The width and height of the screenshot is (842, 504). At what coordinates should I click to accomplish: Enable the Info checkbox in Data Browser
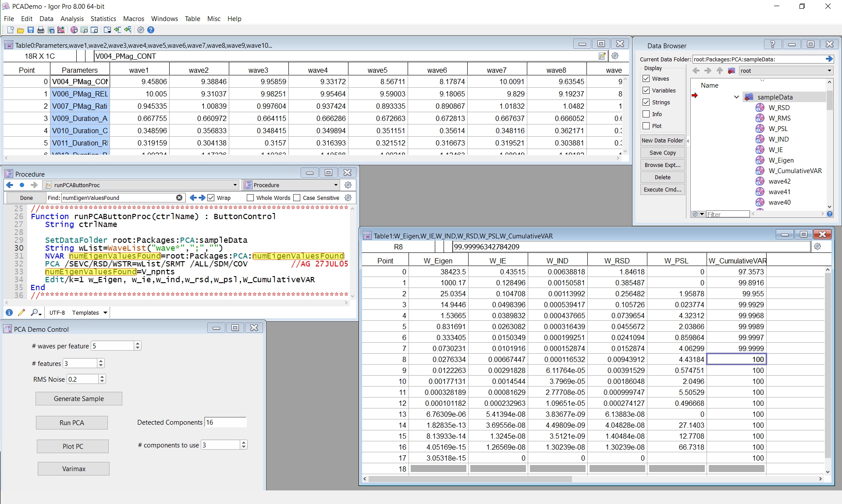coord(646,114)
